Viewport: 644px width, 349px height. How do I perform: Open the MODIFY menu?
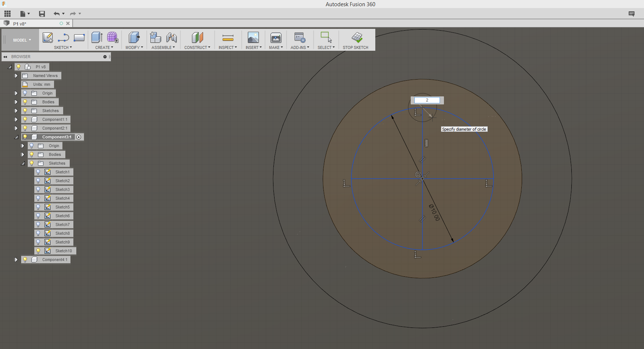134,47
